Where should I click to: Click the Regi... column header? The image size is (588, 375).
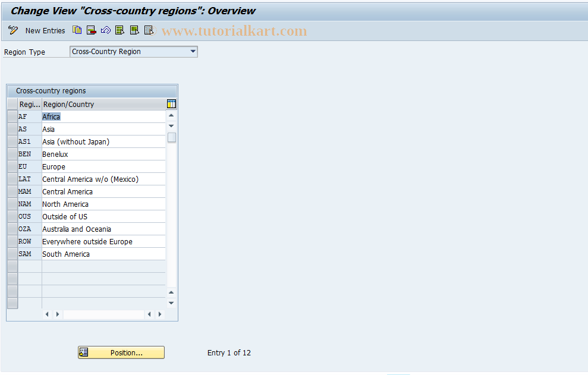[30, 104]
